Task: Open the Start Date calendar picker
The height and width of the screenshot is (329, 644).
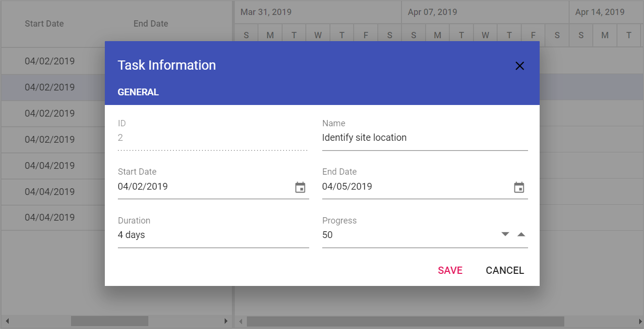Action: 301,188
